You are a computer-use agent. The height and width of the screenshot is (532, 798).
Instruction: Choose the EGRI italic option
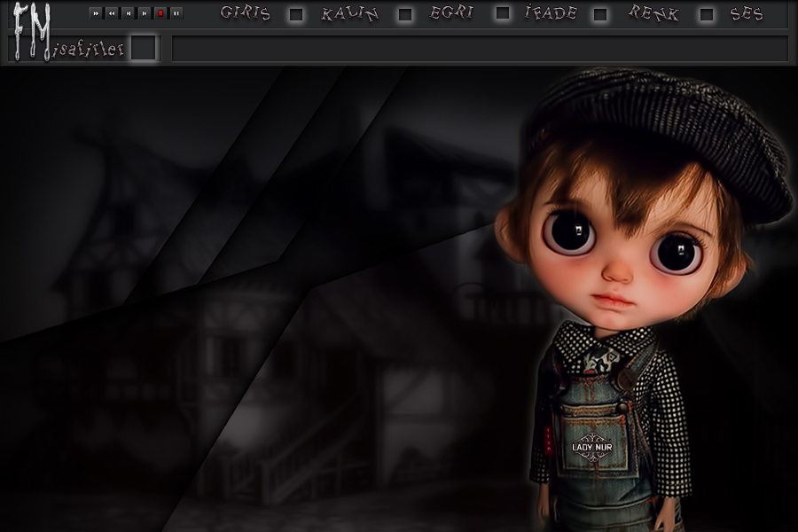[x=452, y=13]
